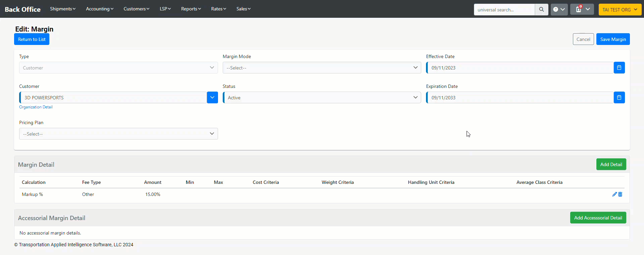Open the Effective Date calendar picker

(x=619, y=68)
